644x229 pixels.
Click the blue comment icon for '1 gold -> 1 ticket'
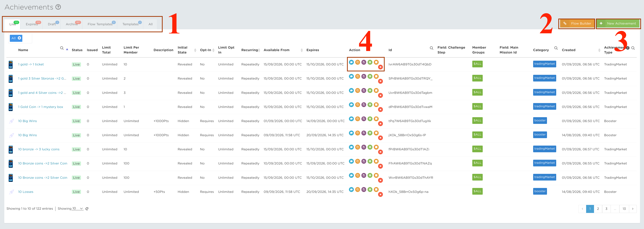point(351,62)
